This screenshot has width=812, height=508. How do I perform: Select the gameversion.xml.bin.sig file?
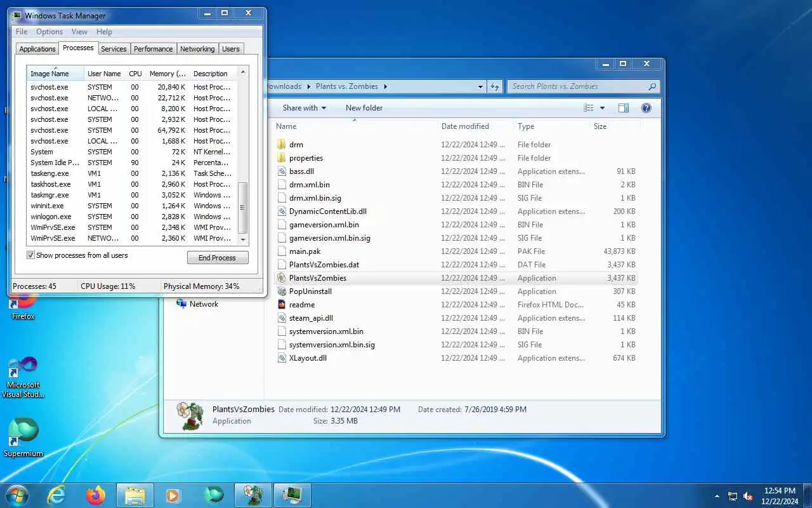coord(329,238)
